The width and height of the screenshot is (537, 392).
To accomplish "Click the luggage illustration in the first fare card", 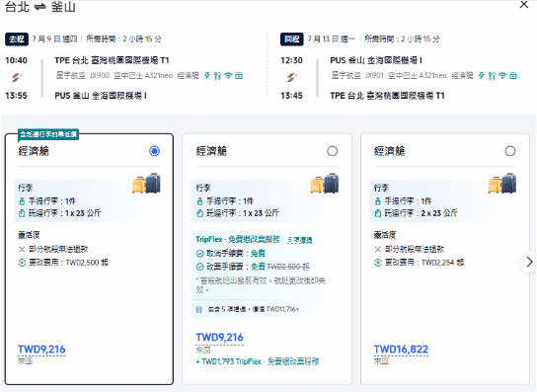I will [146, 183].
